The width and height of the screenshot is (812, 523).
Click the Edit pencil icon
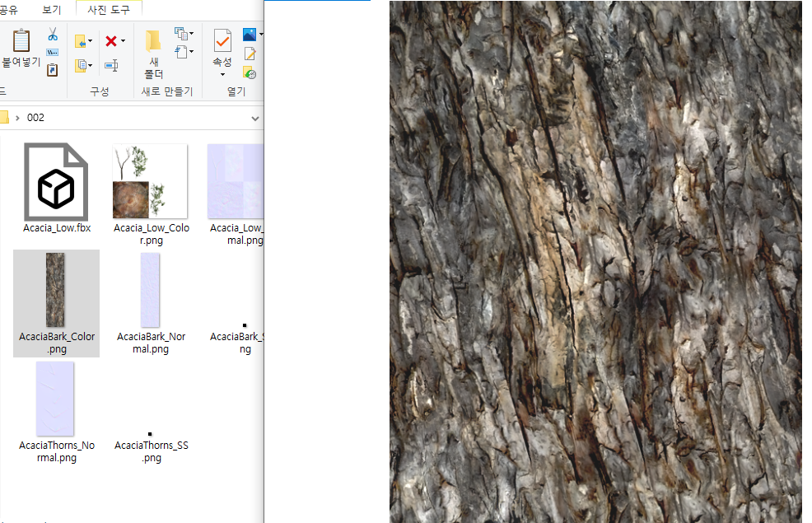click(x=250, y=54)
